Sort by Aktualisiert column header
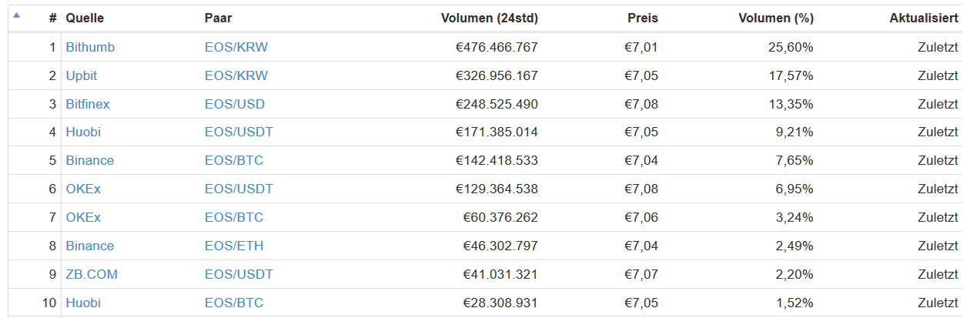This screenshot has height=318, width=980. (924, 18)
